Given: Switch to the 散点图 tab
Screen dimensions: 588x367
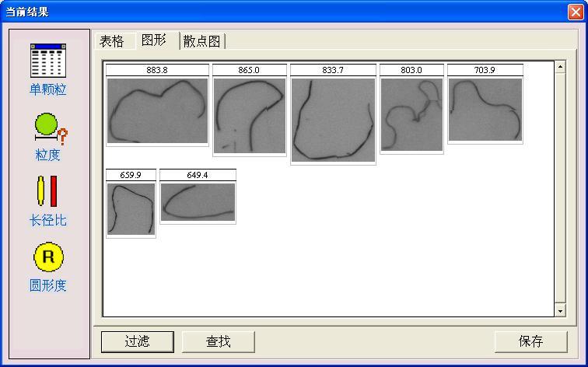Looking at the screenshot, I should (x=202, y=41).
